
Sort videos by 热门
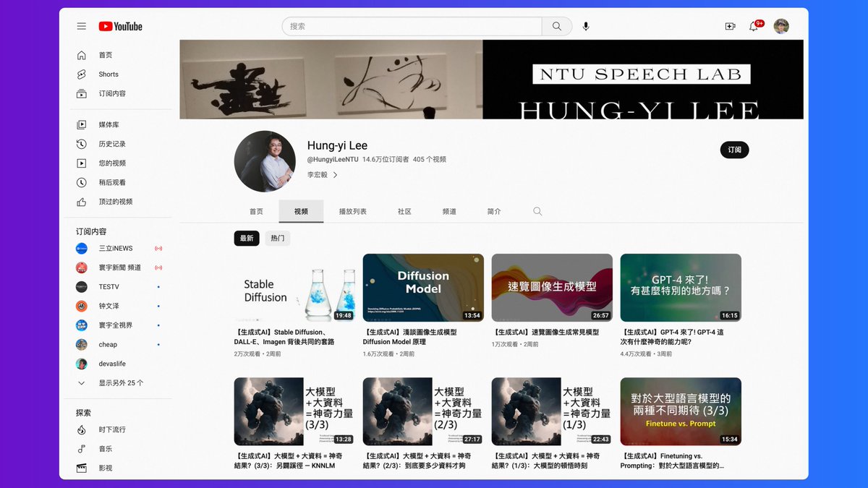(278, 238)
